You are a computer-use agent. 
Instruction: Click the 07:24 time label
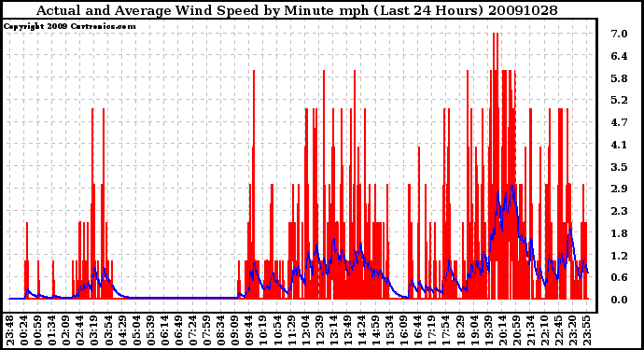[192, 330]
